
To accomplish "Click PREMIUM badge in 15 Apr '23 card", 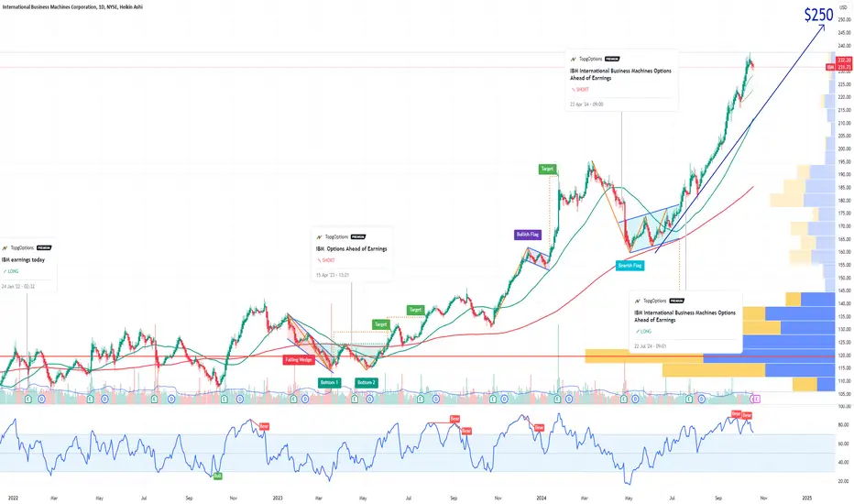I will click(x=358, y=237).
